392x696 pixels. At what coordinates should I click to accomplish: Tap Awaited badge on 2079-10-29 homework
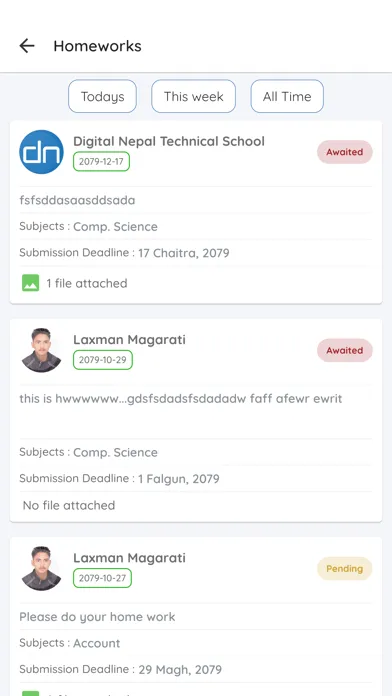point(344,350)
